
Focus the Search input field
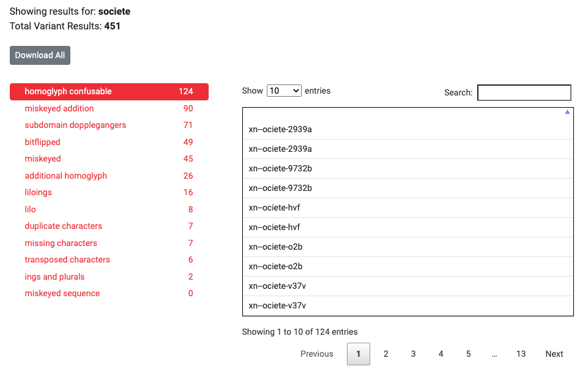pyautogui.click(x=524, y=92)
